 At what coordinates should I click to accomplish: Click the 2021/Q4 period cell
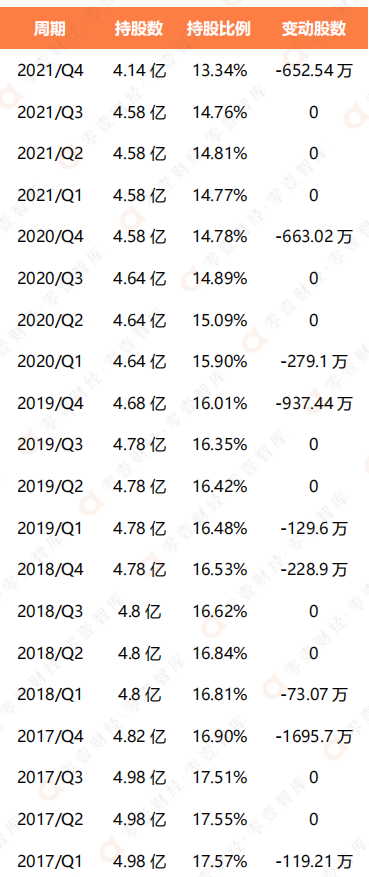50,71
